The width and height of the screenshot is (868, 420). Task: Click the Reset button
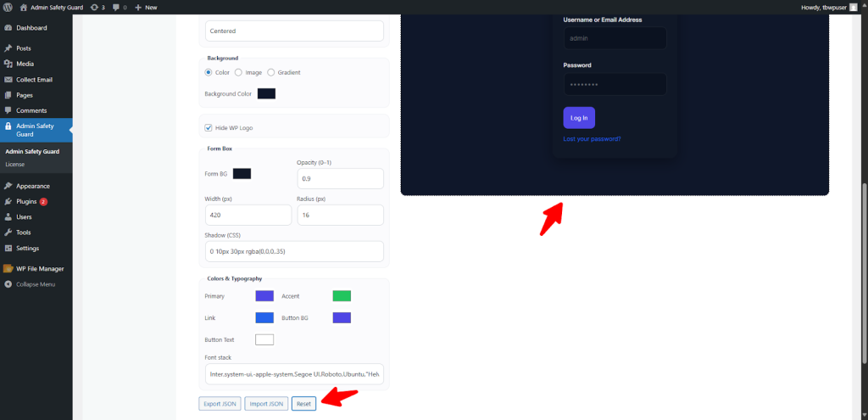click(303, 404)
